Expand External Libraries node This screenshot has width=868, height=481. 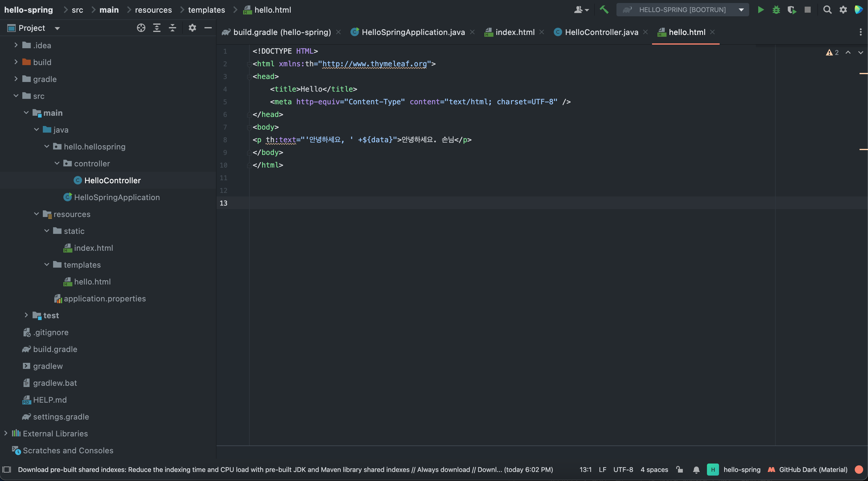(5, 433)
